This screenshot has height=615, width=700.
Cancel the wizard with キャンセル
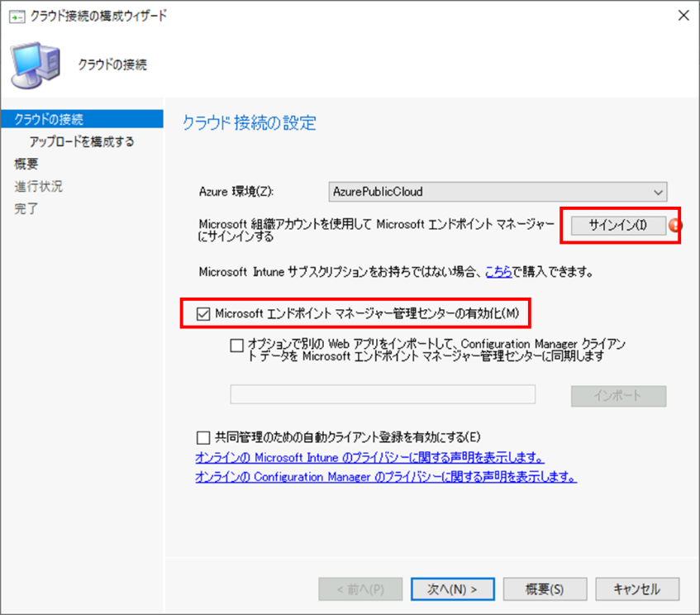coord(637,589)
